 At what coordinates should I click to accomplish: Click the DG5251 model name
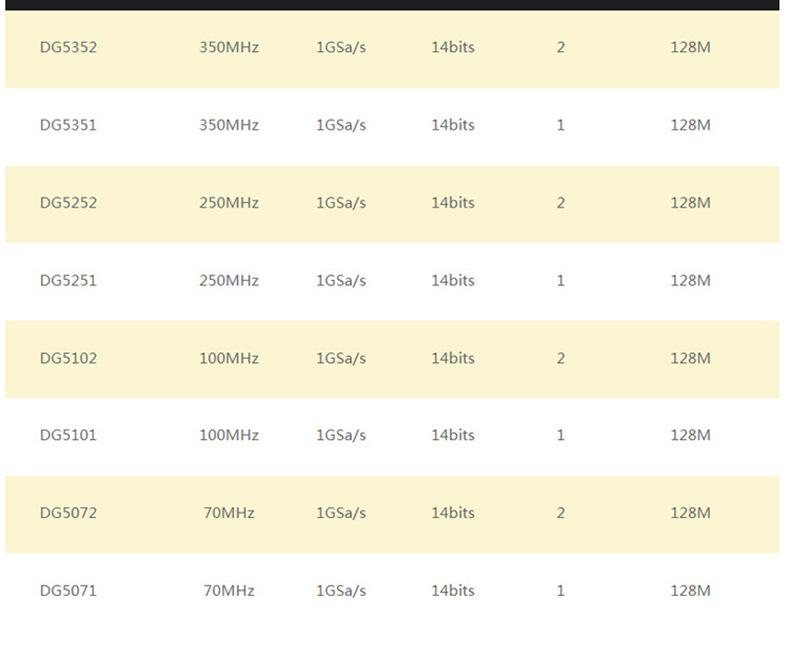click(x=68, y=280)
